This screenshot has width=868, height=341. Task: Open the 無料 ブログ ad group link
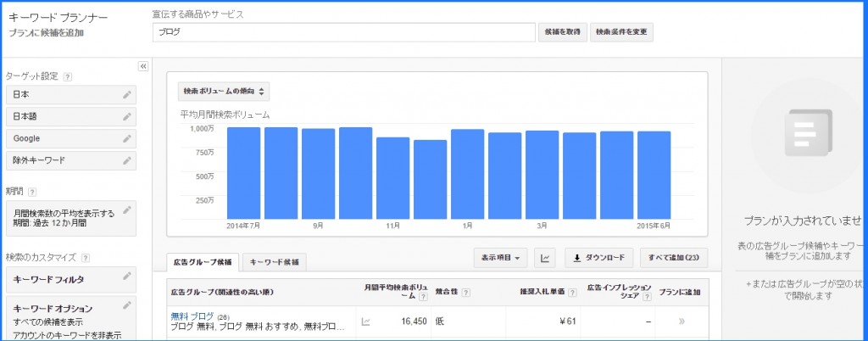(192, 316)
